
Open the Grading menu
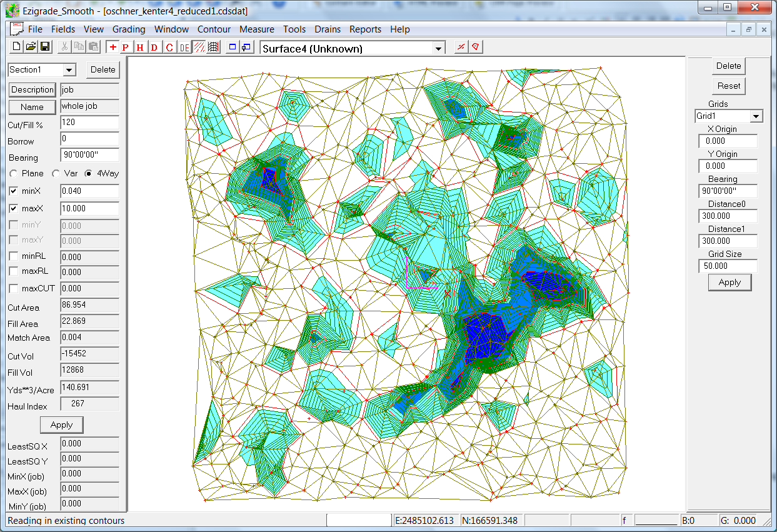click(x=129, y=29)
